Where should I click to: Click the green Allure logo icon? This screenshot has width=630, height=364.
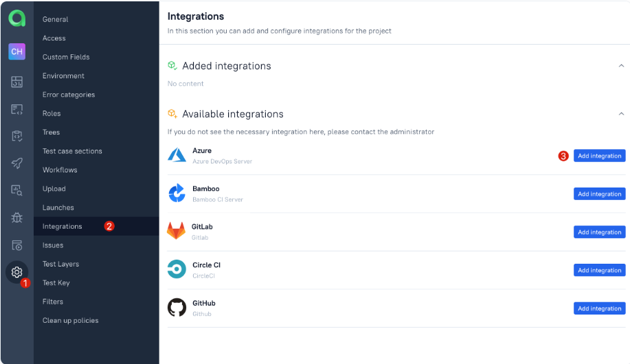(17, 19)
